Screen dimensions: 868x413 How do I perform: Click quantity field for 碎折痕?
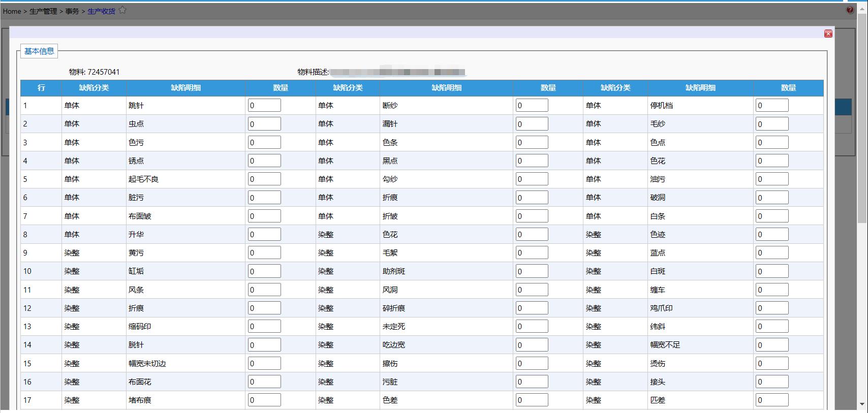(532, 308)
